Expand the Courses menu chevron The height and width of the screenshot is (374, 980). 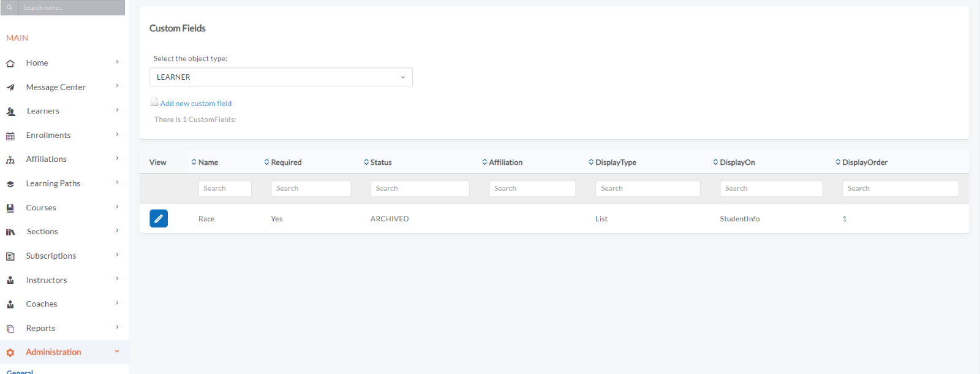[117, 207]
